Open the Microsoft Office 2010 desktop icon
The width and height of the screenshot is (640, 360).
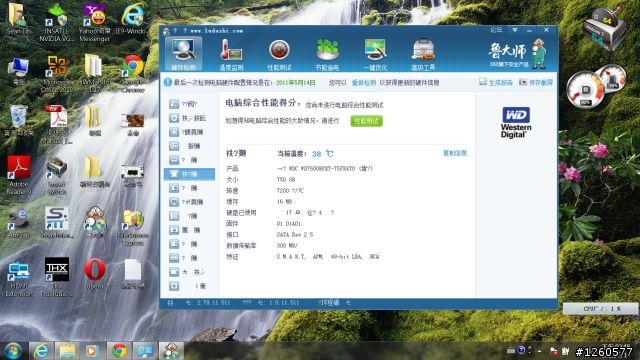pyautogui.click(x=56, y=74)
